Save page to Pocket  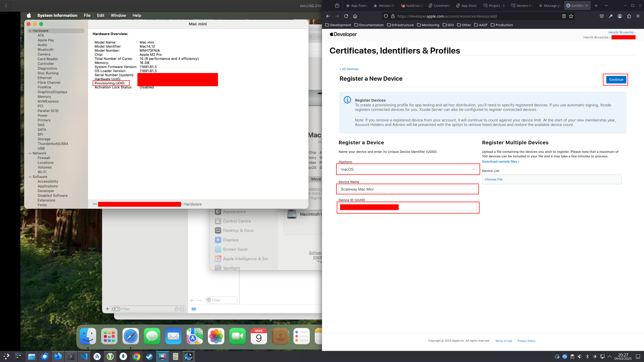coord(601,16)
